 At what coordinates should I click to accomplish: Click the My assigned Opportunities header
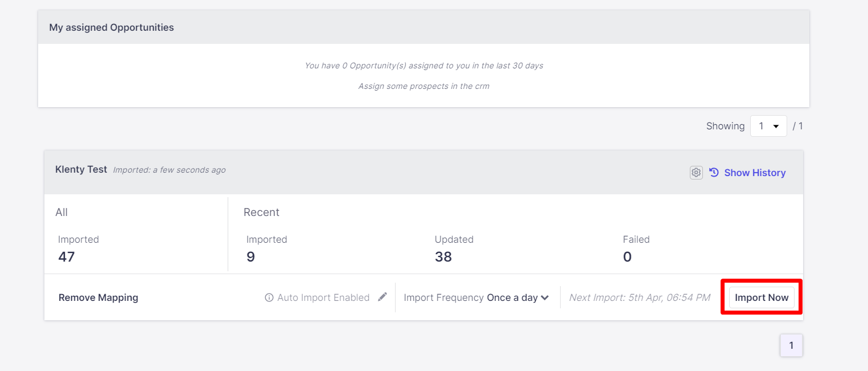(x=112, y=27)
